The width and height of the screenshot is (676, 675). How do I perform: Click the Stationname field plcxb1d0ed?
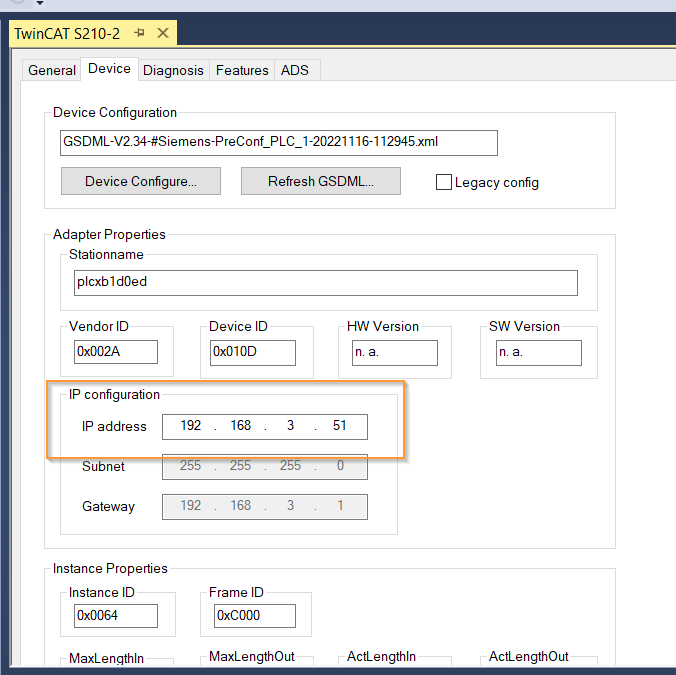[325, 283]
